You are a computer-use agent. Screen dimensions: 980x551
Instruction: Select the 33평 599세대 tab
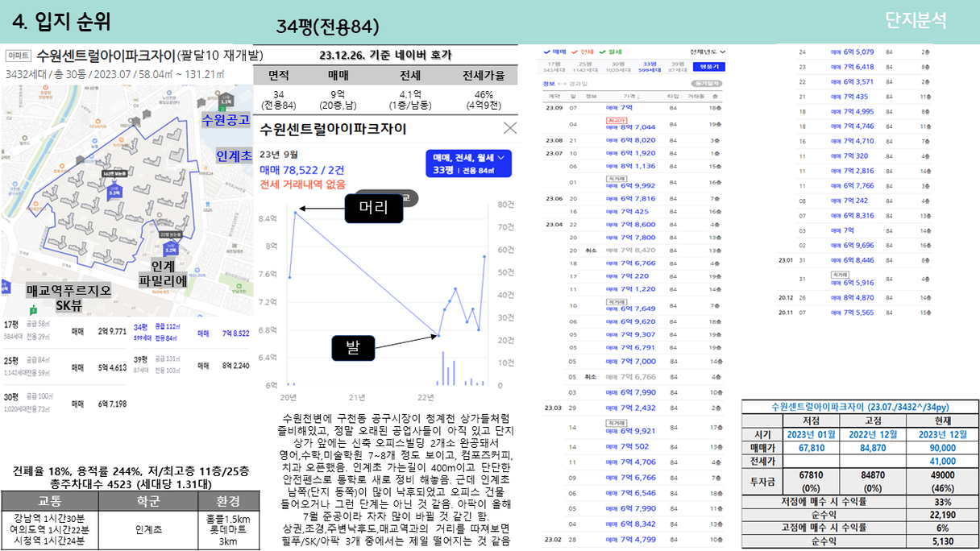pos(649,67)
